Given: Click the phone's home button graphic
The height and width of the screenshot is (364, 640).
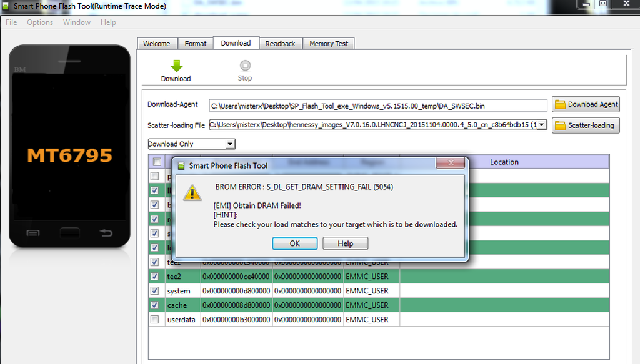Looking at the screenshot, I should point(69,233).
